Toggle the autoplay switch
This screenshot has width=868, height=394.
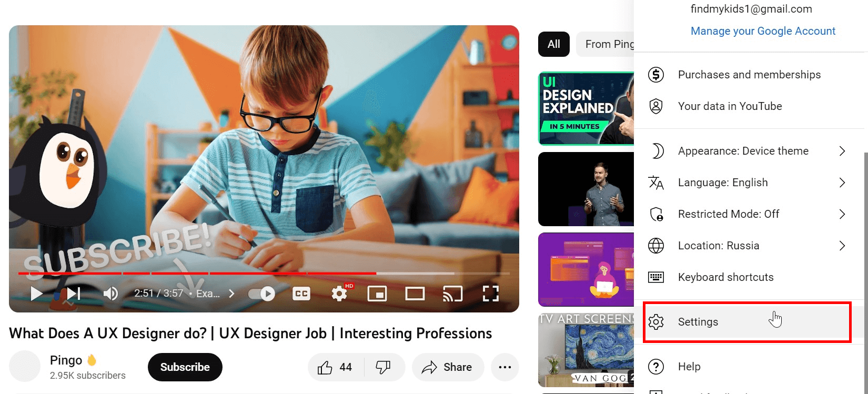[262, 294]
